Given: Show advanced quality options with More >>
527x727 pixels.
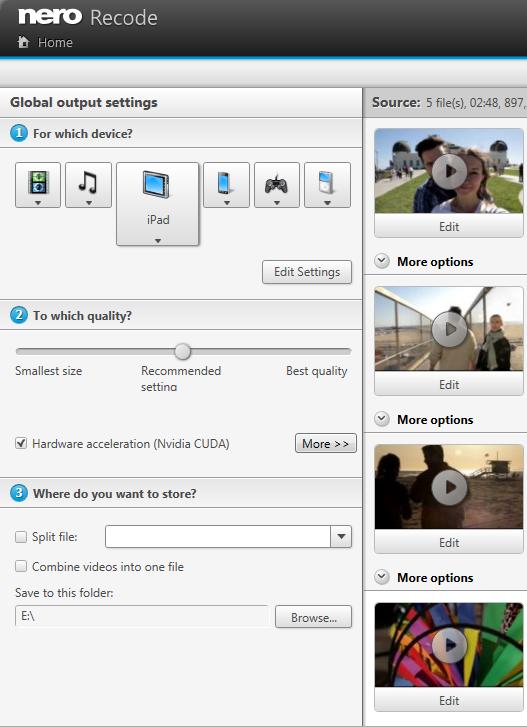Looking at the screenshot, I should pos(325,443).
